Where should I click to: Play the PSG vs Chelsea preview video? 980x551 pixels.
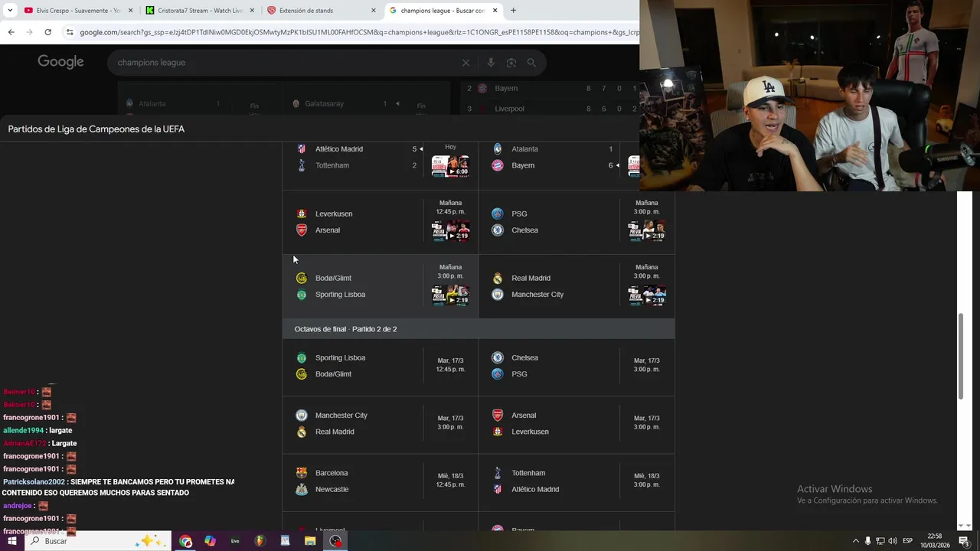tap(647, 230)
